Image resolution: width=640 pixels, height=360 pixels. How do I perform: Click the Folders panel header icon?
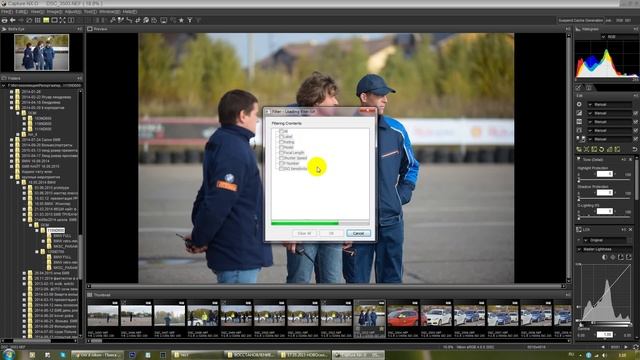(x=4, y=78)
